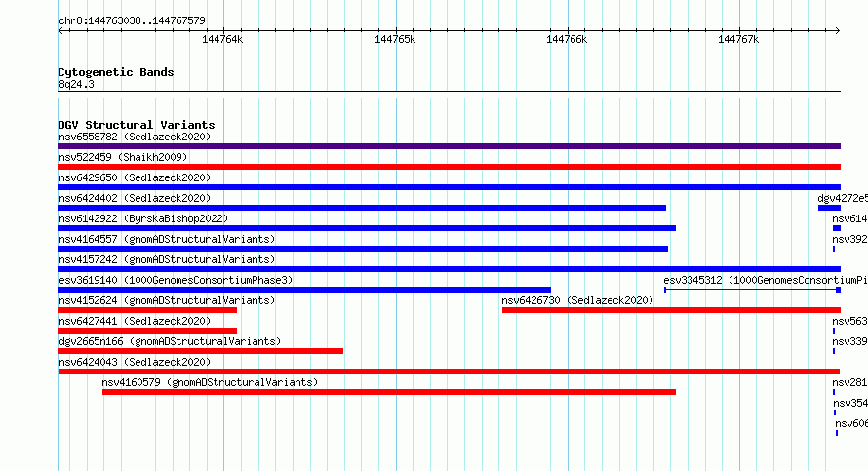Open the nsv522459 (Shaikh2009) label
868x471 pixels.
123,157
